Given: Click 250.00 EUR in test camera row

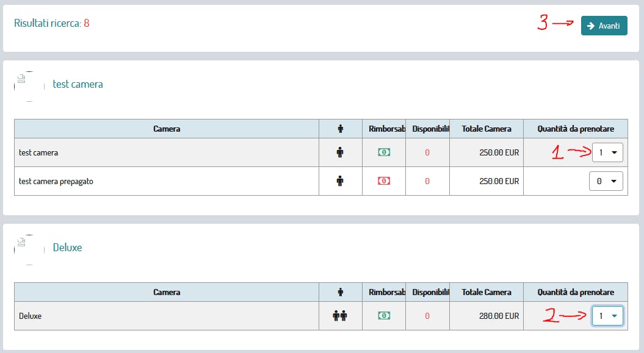Looking at the screenshot, I should tap(499, 152).
